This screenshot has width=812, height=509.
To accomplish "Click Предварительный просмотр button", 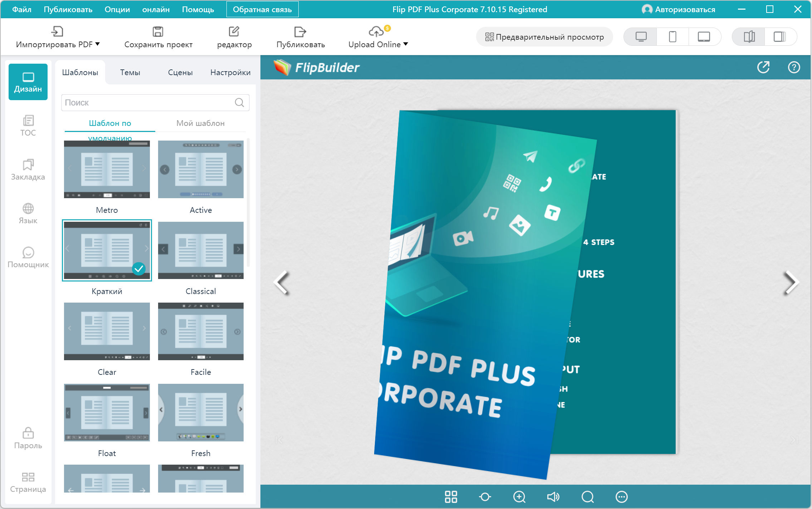I will (544, 37).
